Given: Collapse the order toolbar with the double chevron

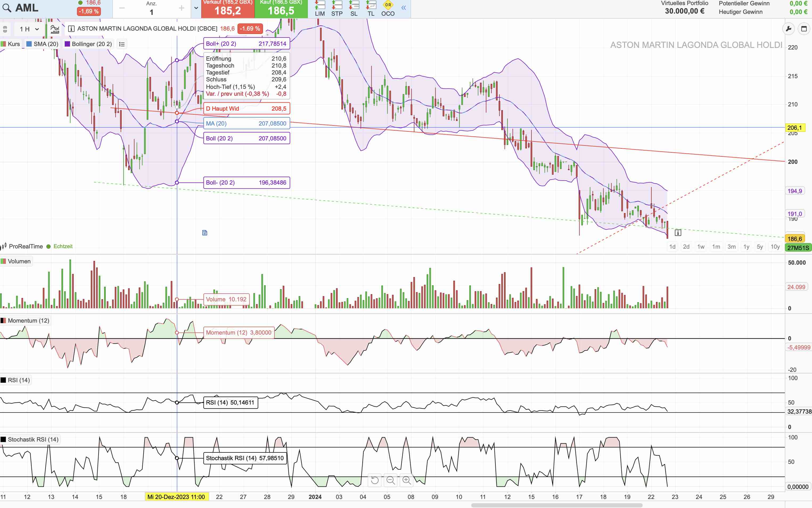Looking at the screenshot, I should coord(404,8).
